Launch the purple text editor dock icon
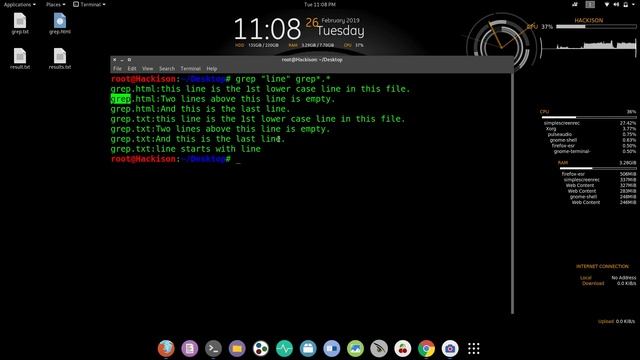Image resolution: width=640 pixels, height=360 pixels. pos(190,349)
